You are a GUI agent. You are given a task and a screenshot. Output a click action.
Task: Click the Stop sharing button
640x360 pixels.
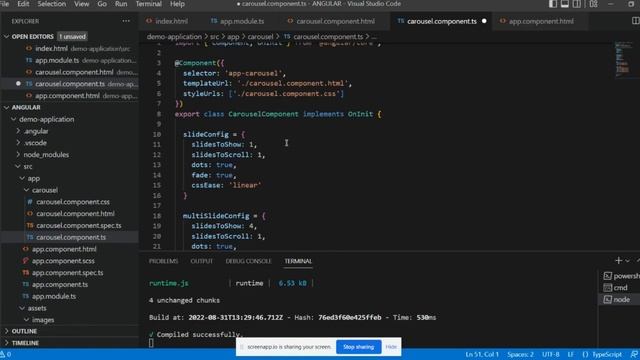[358, 347]
